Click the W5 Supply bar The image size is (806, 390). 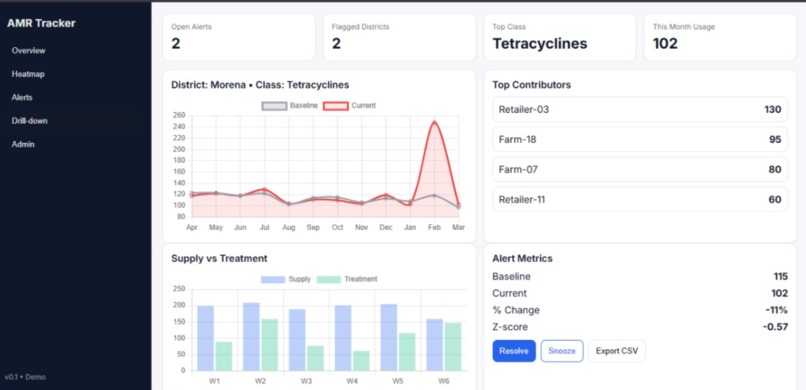click(389, 337)
